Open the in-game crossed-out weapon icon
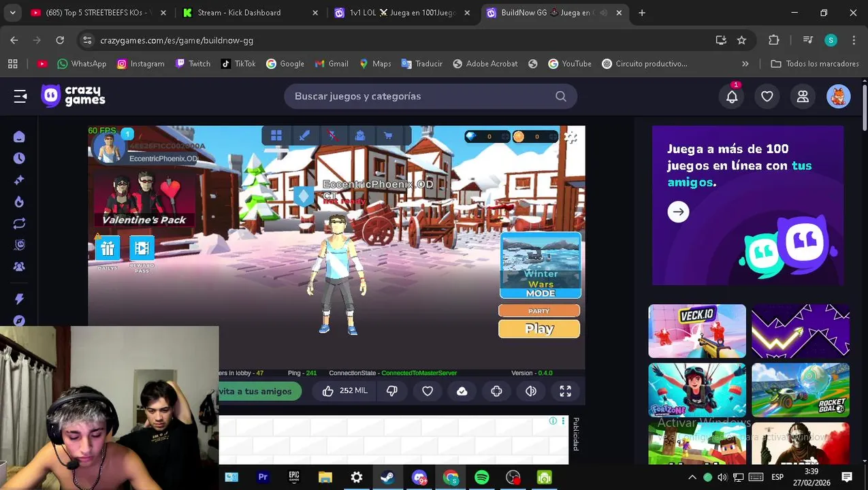868x490 pixels. pos(332,135)
